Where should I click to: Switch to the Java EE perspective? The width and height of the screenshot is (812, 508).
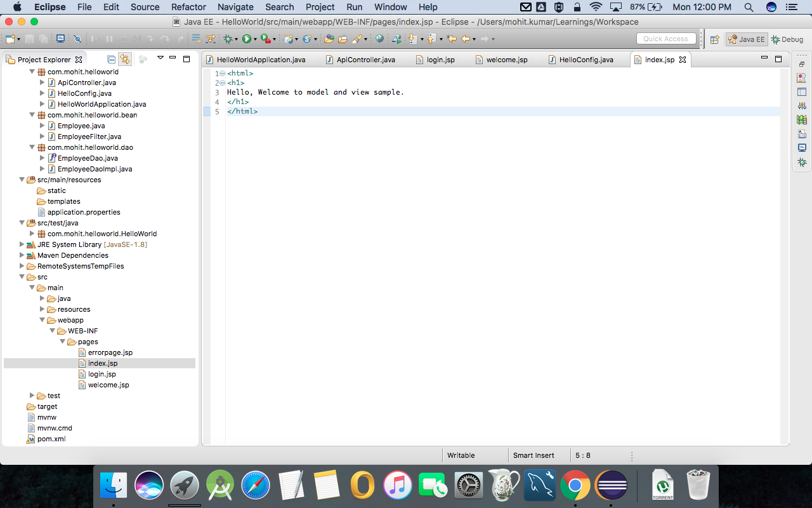(746, 39)
